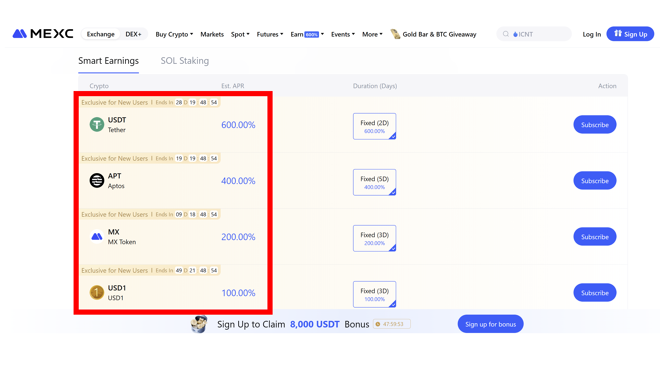The height and width of the screenshot is (371, 660).
Task: Expand the More dropdown menu
Action: pos(372,34)
